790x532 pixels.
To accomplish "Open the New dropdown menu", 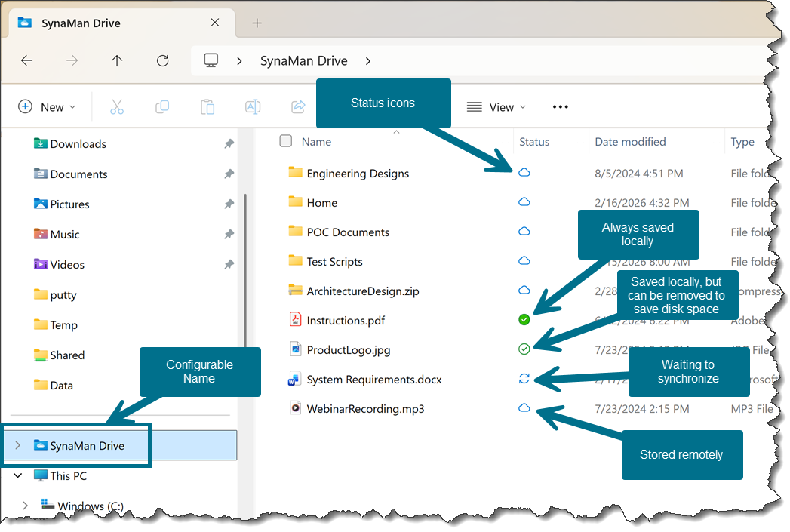I will click(x=47, y=107).
